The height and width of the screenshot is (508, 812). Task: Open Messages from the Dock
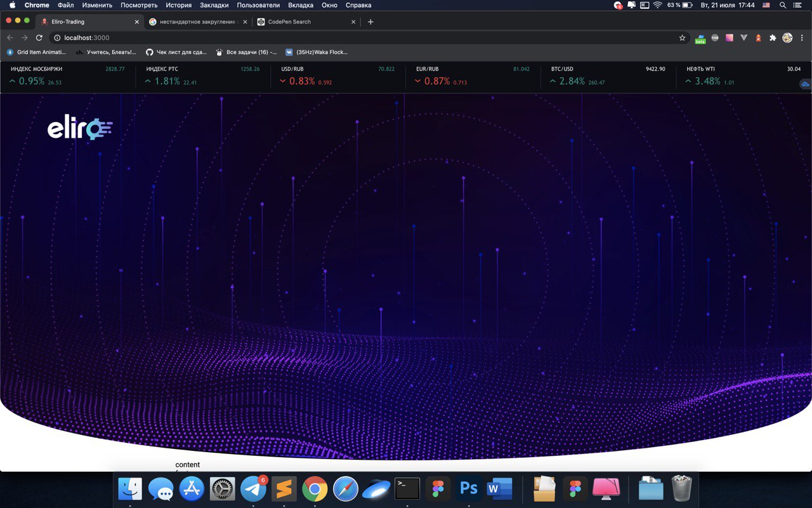(161, 489)
